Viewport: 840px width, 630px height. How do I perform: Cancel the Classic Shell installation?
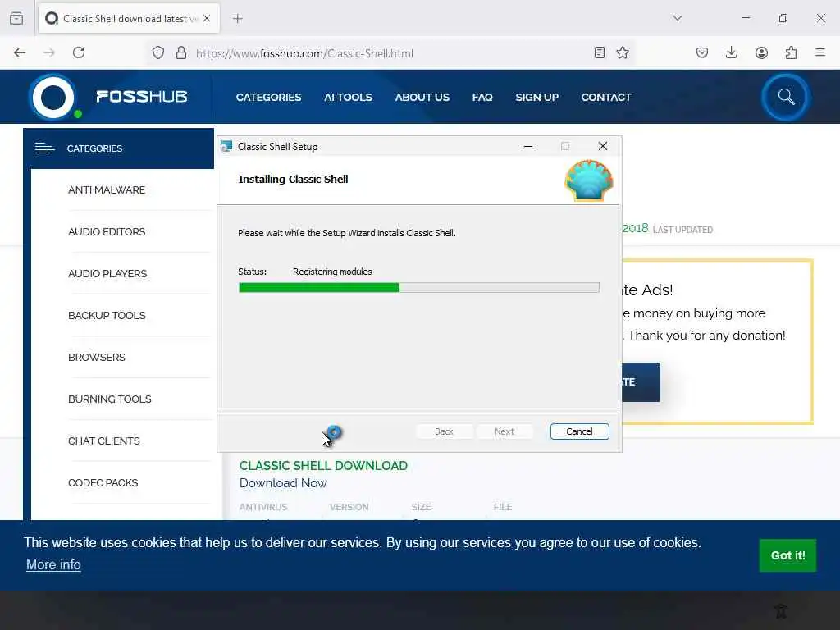[579, 431]
